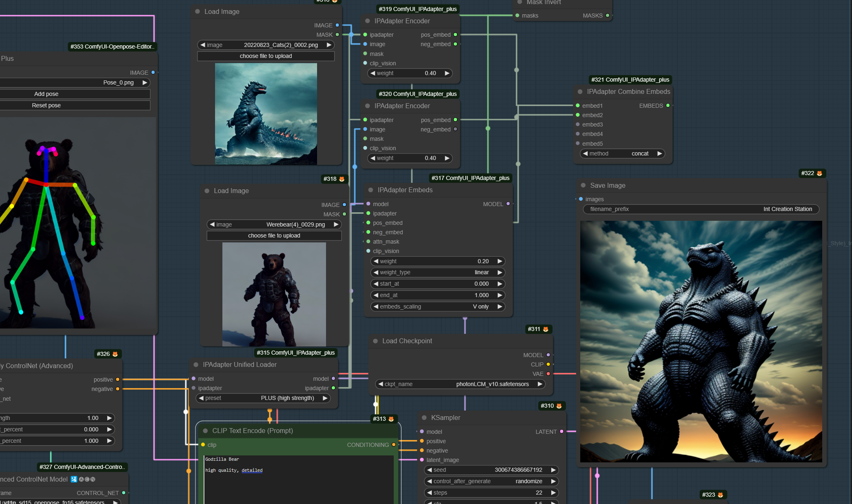Open the ckpt_name dropdown showing photonLCM_v10.safetensors
The width and height of the screenshot is (852, 504).
pos(460,384)
